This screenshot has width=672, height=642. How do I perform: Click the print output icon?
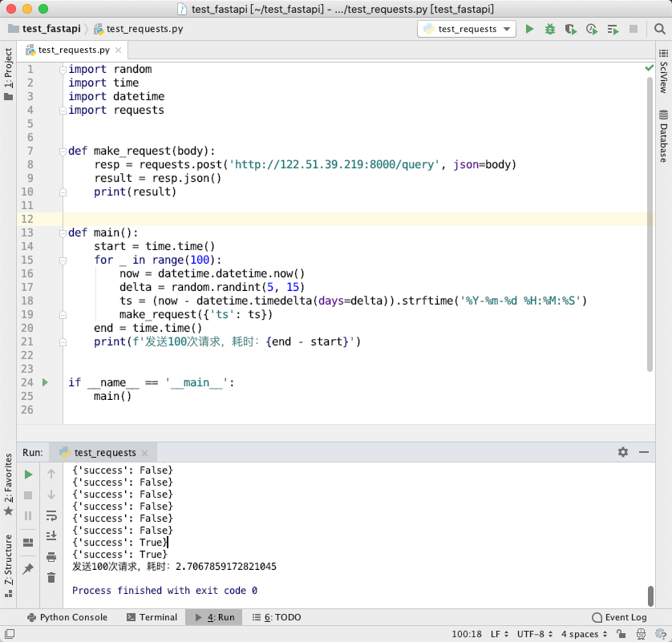[51, 557]
